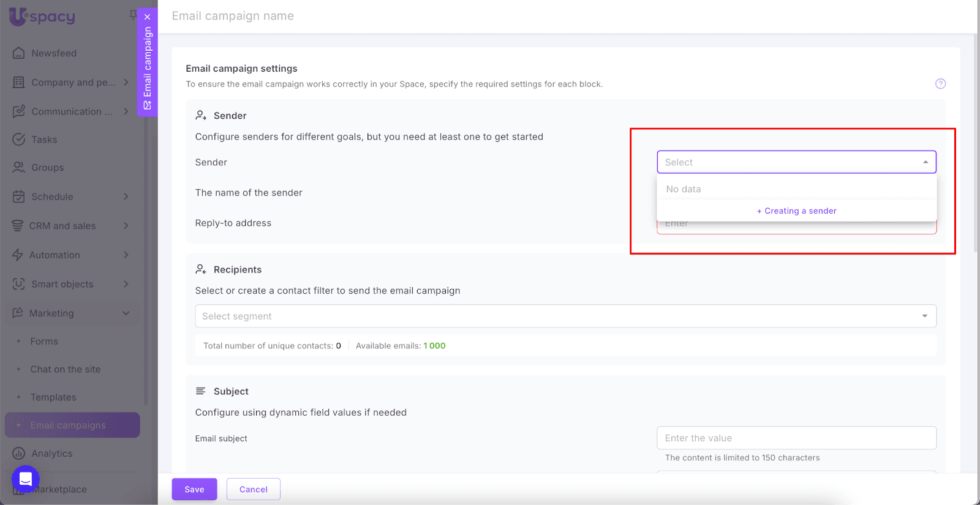Click the help question mark icon
Viewport: 980px width, 505px height.
click(940, 84)
